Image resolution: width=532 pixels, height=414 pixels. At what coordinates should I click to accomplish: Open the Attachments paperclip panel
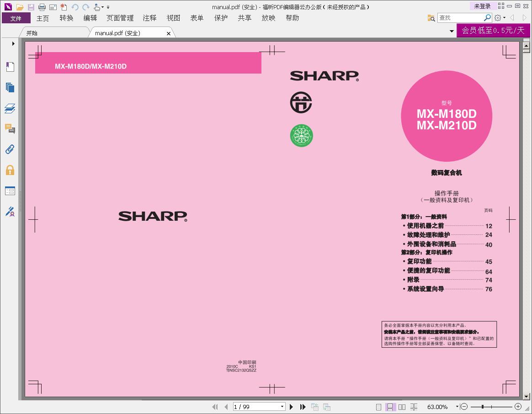10,149
